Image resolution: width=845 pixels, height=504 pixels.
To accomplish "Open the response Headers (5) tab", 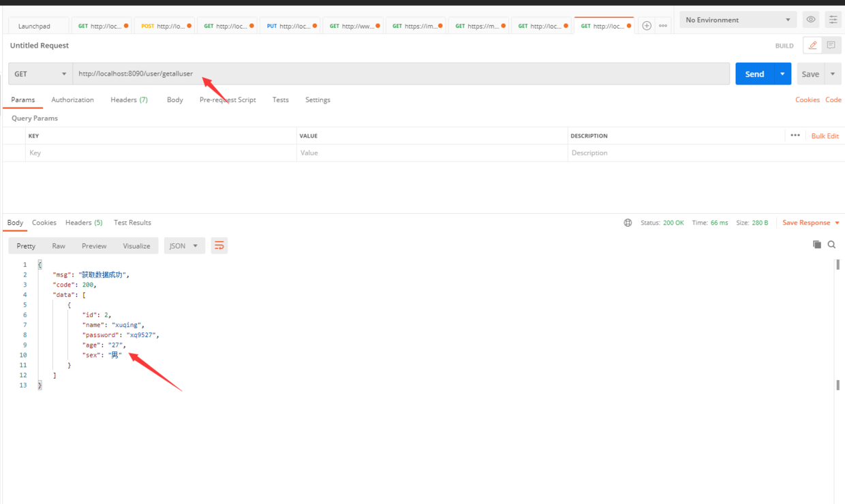I will coord(84,223).
